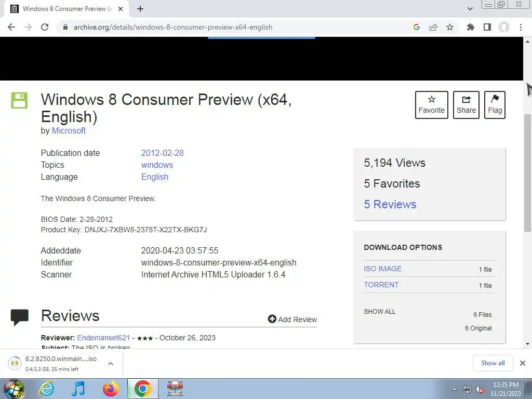Screen dimensions: 532x399
Task: Click the 2012-02-28 publication date link
Action: (163, 153)
